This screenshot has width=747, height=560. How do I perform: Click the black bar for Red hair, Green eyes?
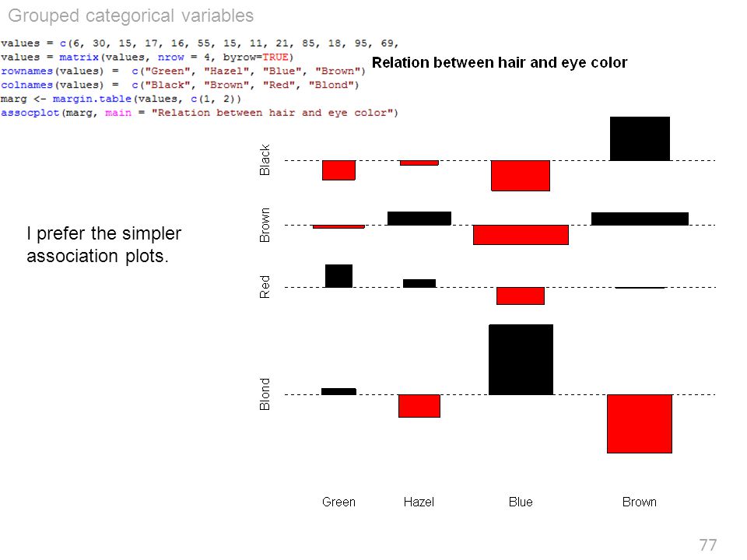[x=338, y=275]
